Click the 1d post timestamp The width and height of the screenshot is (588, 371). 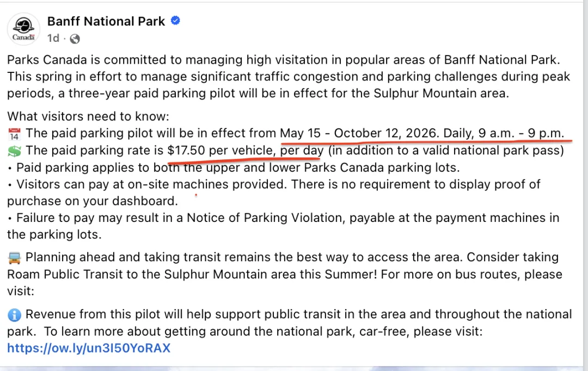pos(53,38)
